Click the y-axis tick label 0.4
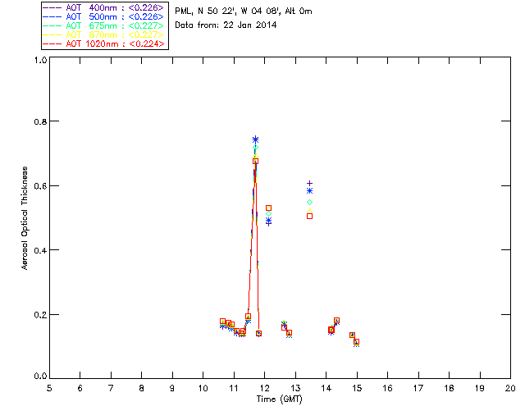The image size is (525, 420). (x=40, y=250)
